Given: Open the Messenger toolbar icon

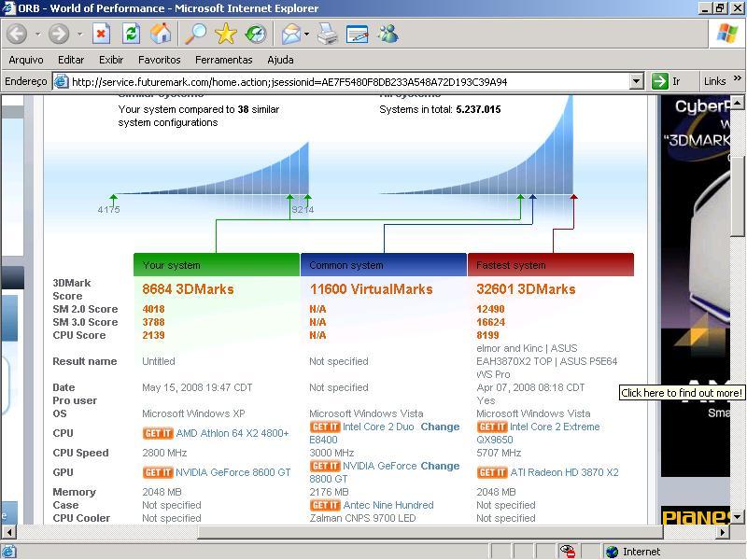Looking at the screenshot, I should (388, 34).
